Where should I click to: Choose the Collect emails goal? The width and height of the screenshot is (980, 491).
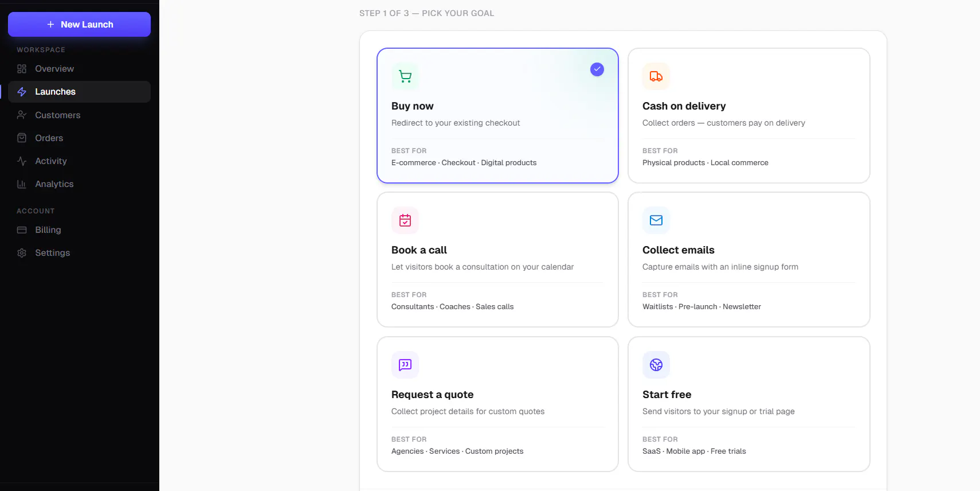pos(749,259)
